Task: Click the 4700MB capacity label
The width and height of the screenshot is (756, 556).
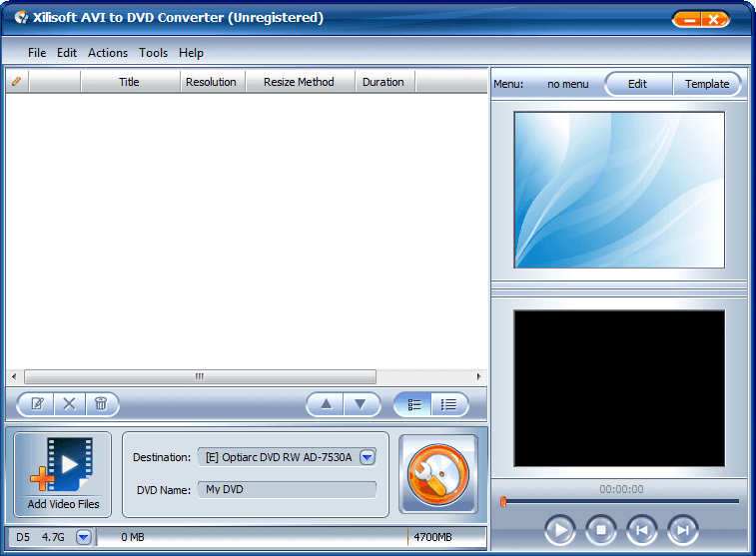Action: tap(432, 537)
